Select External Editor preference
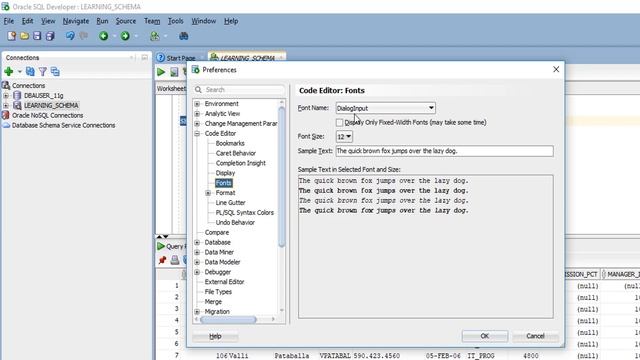Viewport: 640px width, 360px height. pyautogui.click(x=224, y=282)
